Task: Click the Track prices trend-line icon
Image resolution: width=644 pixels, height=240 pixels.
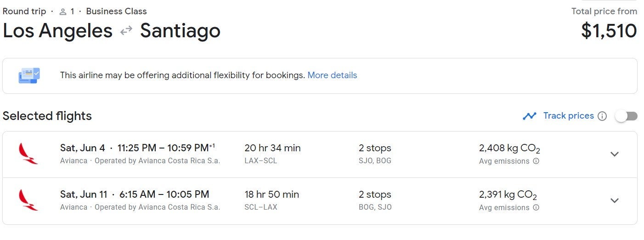Action: coord(529,116)
